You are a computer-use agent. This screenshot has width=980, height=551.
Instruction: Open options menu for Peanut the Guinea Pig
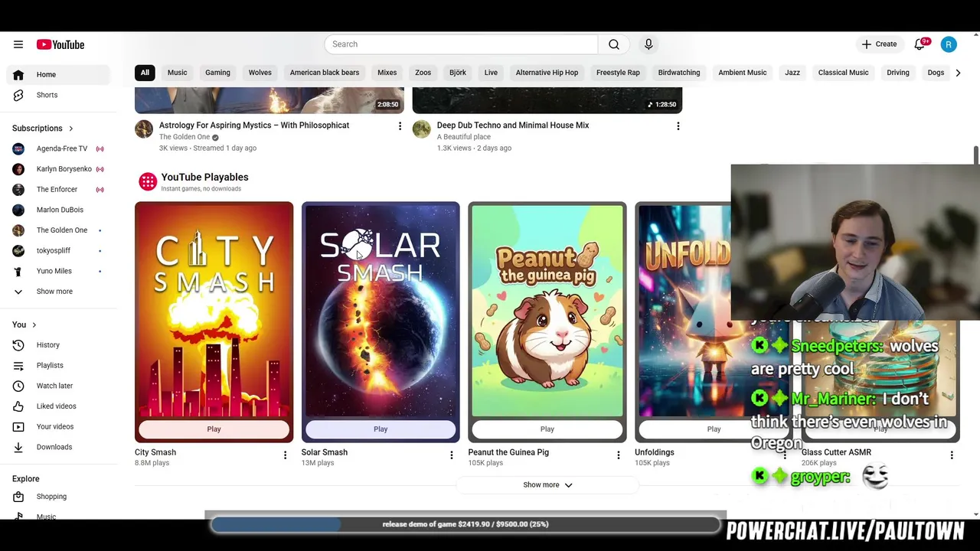619,455
